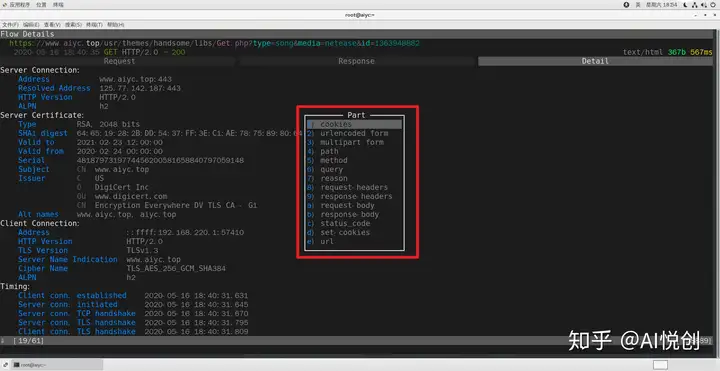720x371 pixels.
Task: Click the workspace switcher in bottom panel
Action: tap(660, 365)
